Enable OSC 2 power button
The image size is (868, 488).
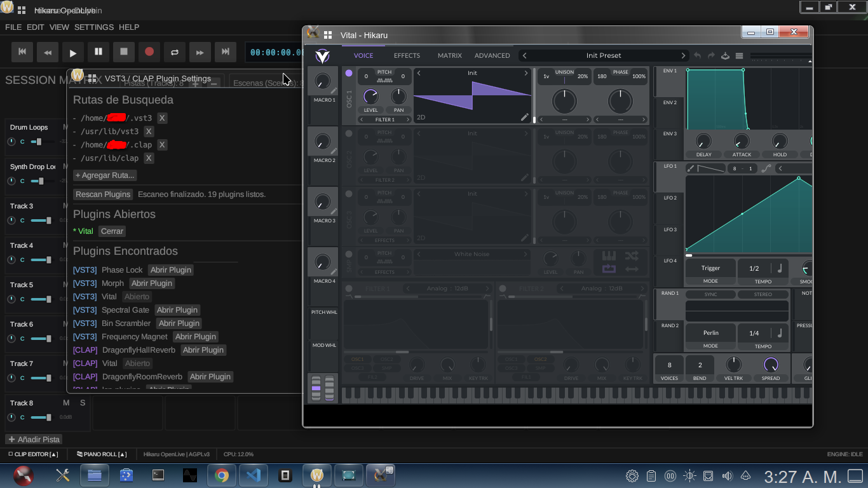point(349,133)
